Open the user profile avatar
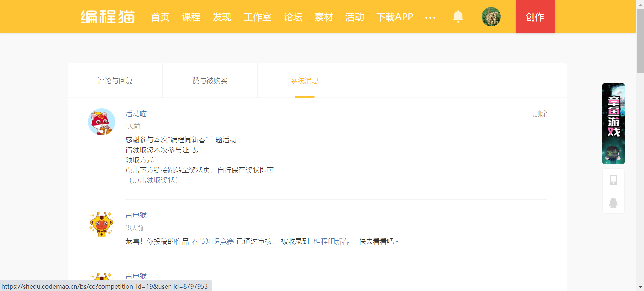Screen dimensions: 644x291 (x=491, y=16)
